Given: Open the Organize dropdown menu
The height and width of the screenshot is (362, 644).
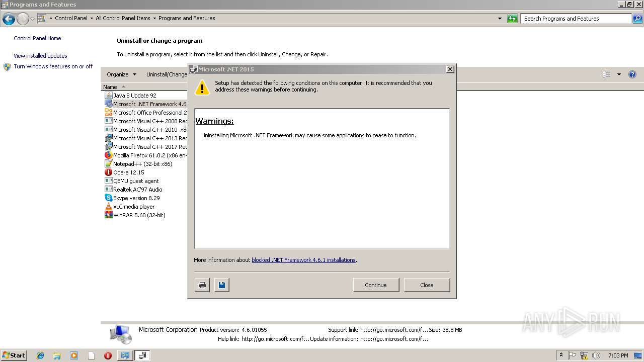Looking at the screenshot, I should point(121,74).
